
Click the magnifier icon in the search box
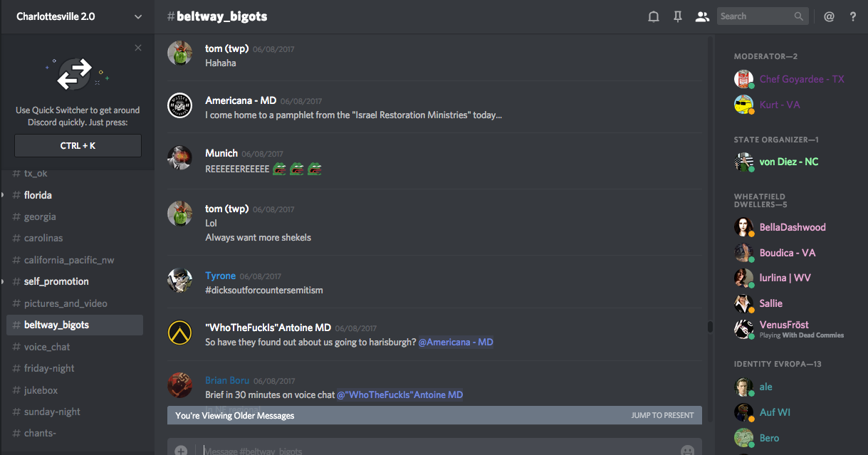[799, 16]
